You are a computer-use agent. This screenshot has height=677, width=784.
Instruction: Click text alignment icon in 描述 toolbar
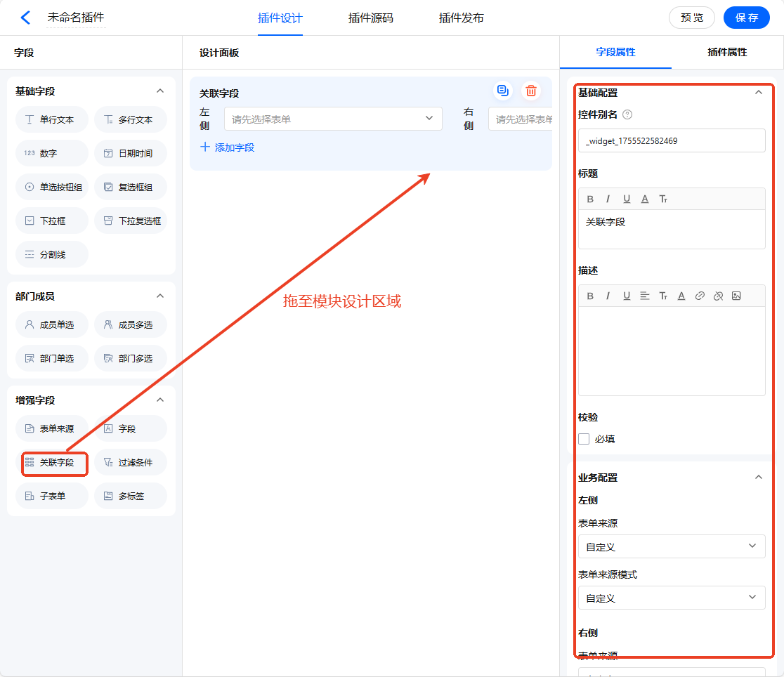coord(645,296)
